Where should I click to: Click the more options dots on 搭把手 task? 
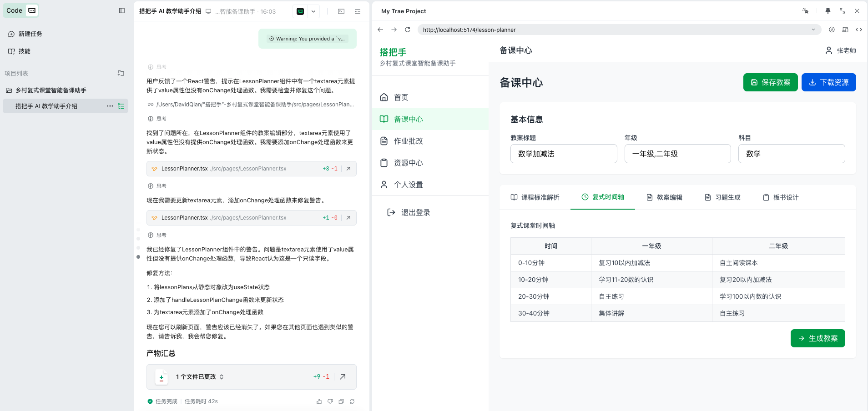pos(110,106)
